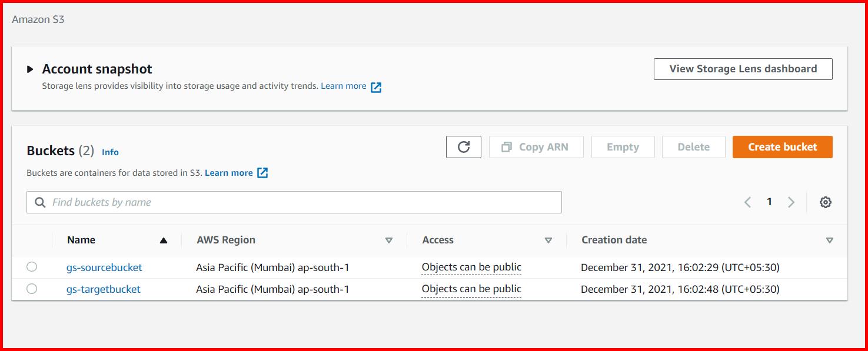The width and height of the screenshot is (868, 351).
Task: Open external link beside Storage lens Learn more
Action: (375, 86)
